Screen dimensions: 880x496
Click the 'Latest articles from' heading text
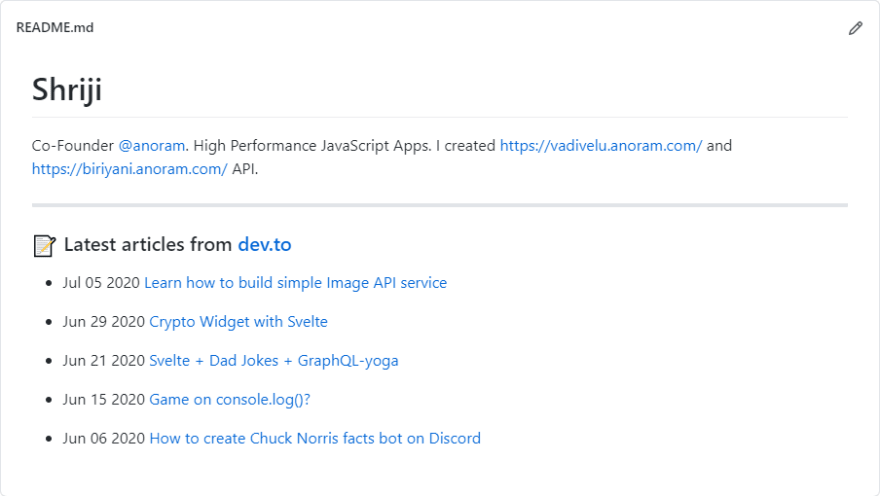(148, 245)
